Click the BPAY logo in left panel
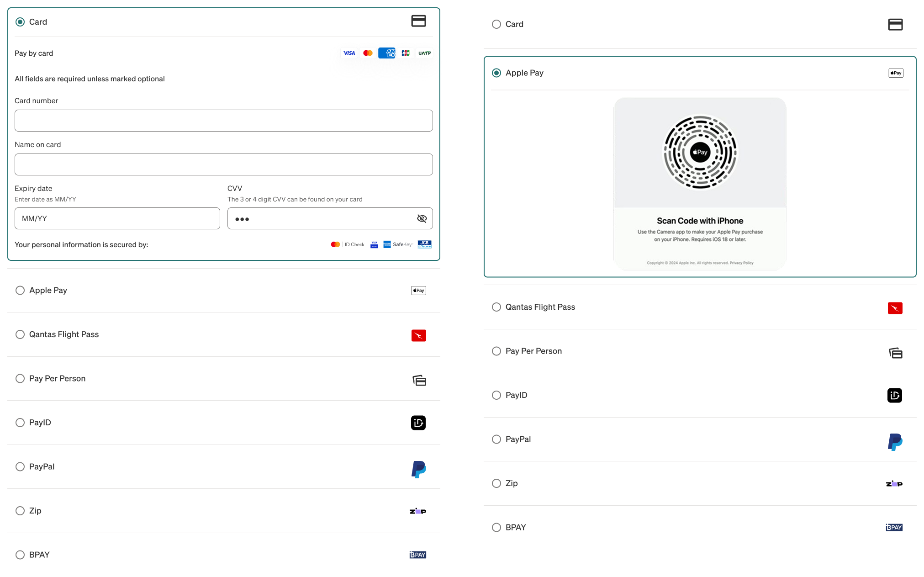 point(418,555)
